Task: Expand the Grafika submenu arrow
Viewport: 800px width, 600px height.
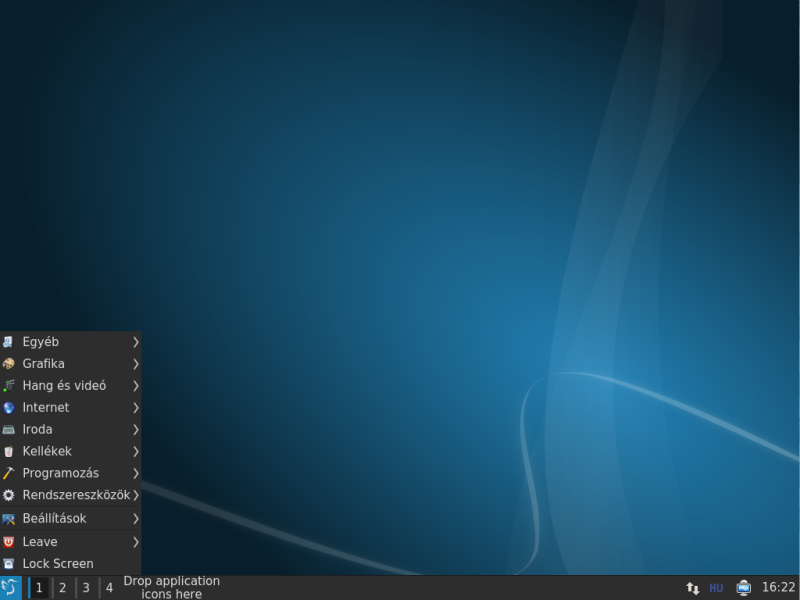Action: [x=136, y=364]
